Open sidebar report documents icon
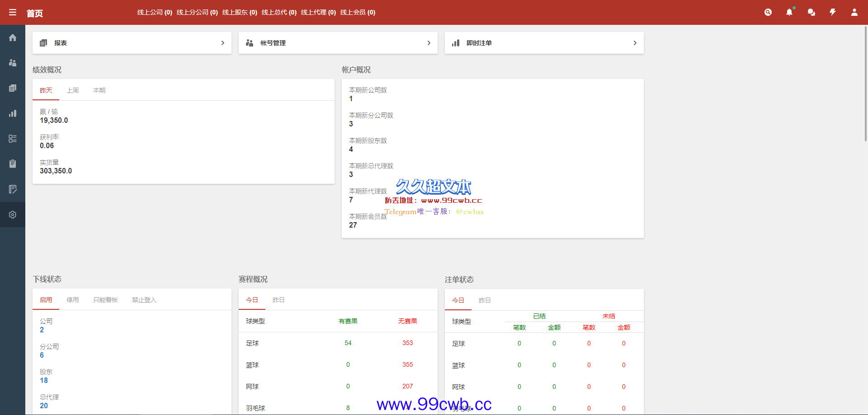This screenshot has height=415, width=868. coord(13,88)
